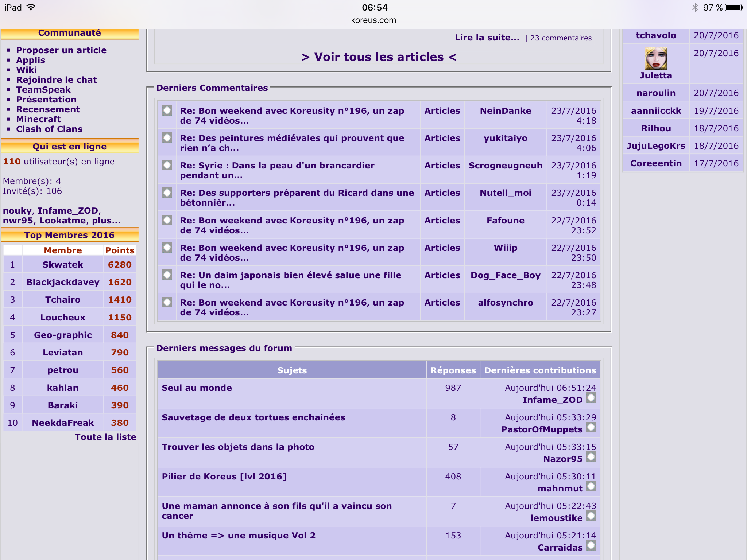Click last post icon next to mahnmut
The width and height of the screenshot is (747, 560).
point(591,487)
